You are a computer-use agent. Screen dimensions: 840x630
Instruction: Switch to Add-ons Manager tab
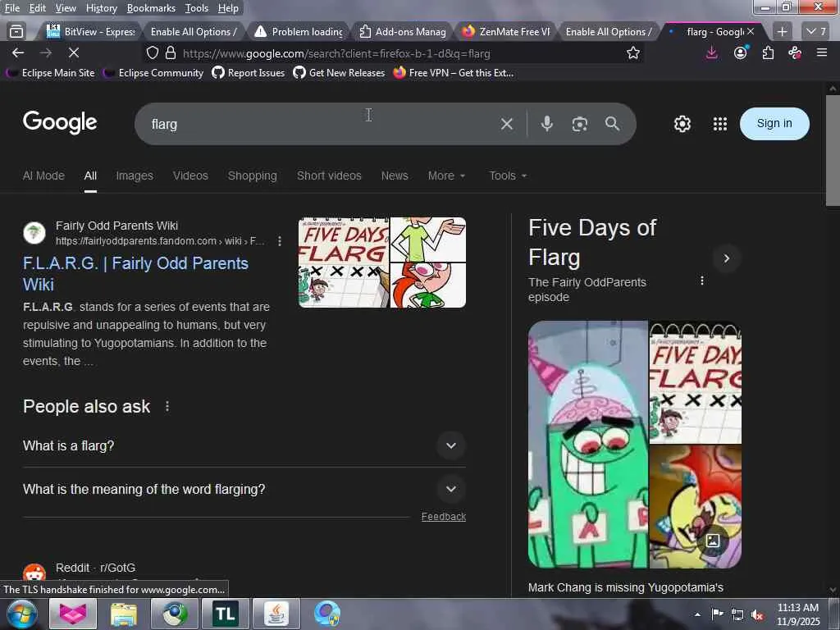[403, 32]
